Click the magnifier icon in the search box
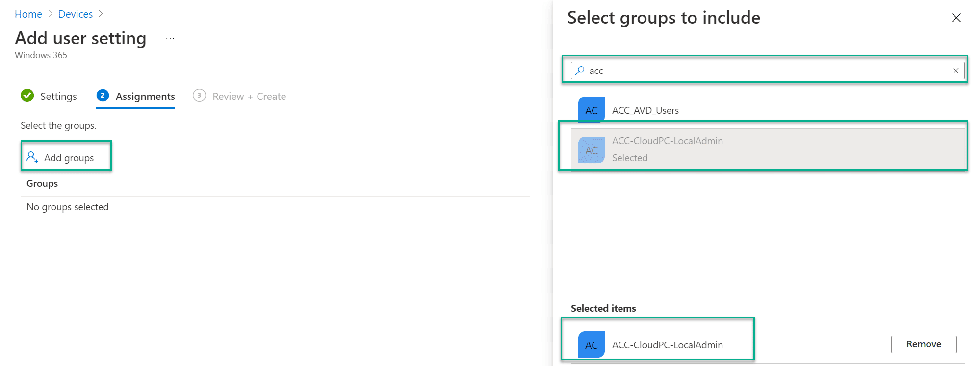This screenshot has height=366, width=980. pos(580,71)
